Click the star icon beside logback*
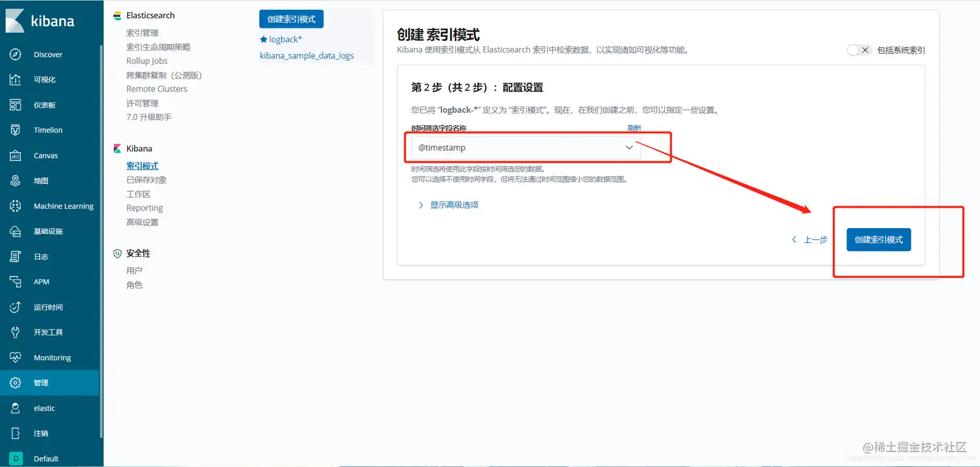Image resolution: width=980 pixels, height=467 pixels. 264,40
